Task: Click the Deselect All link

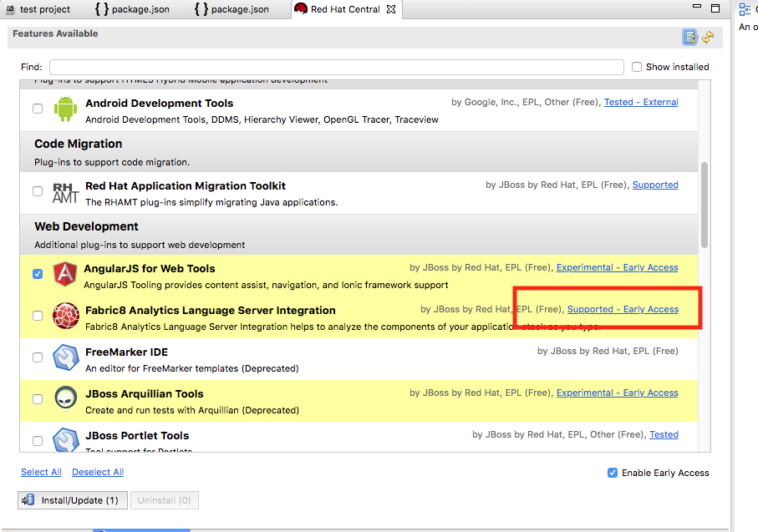Action: click(x=98, y=472)
